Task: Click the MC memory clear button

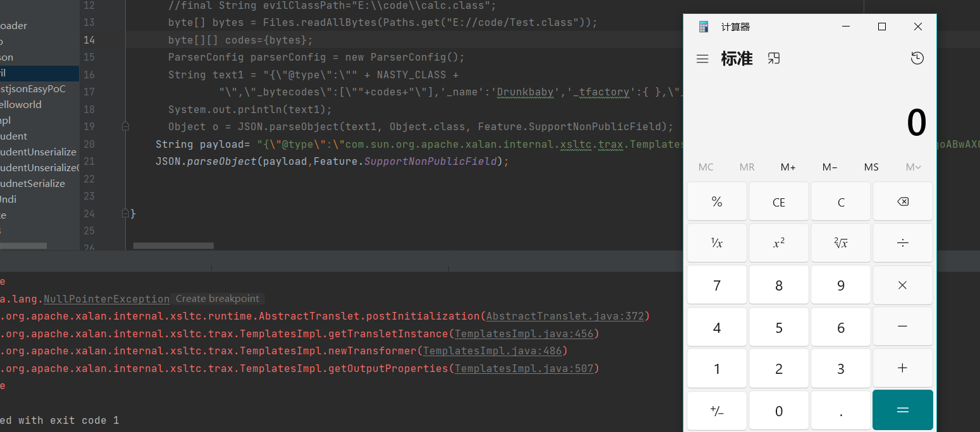Action: click(706, 167)
